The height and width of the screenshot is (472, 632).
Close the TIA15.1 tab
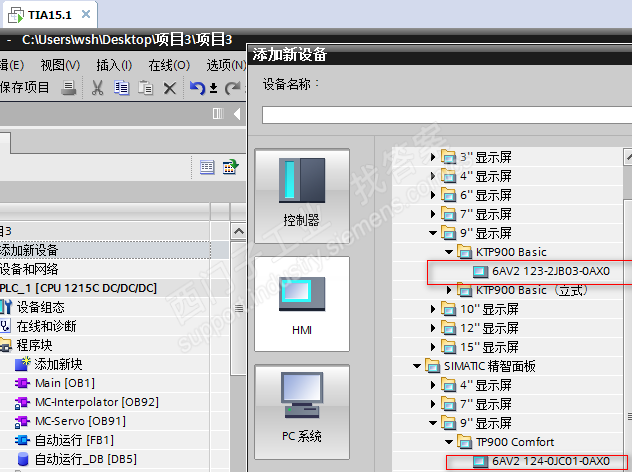[x=86, y=15]
